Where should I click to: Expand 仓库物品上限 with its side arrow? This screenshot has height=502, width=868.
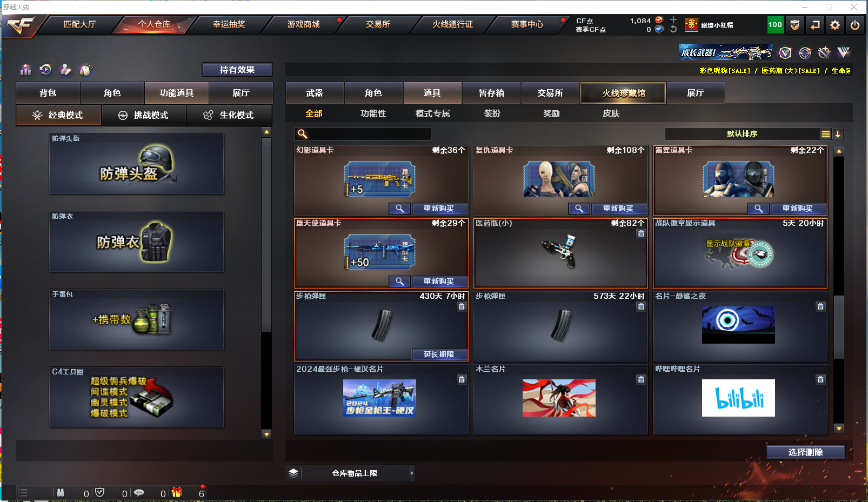412,473
